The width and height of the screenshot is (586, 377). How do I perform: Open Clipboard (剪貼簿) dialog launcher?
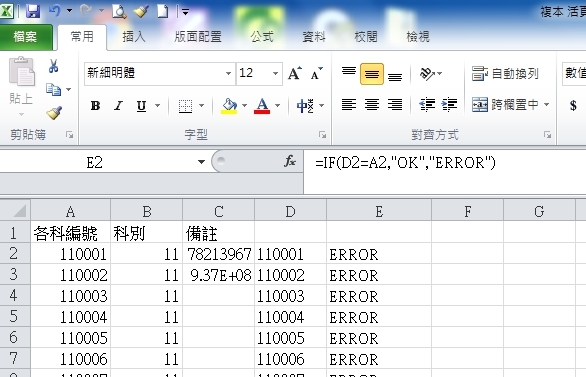tap(70, 135)
